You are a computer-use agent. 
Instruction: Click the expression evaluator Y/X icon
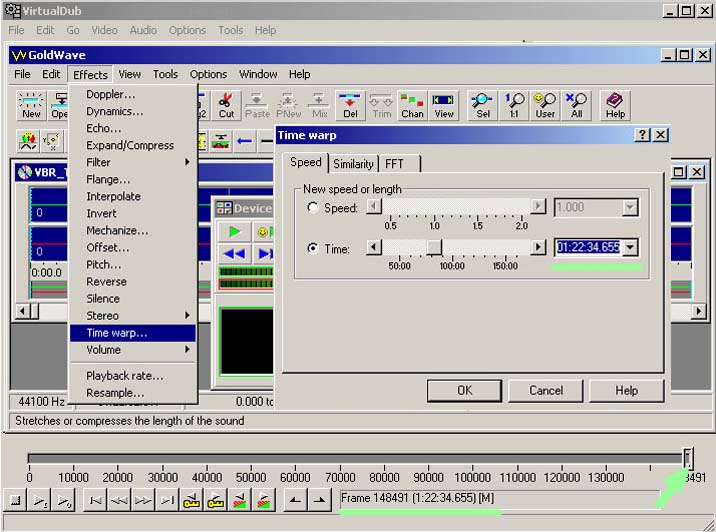tap(51, 141)
